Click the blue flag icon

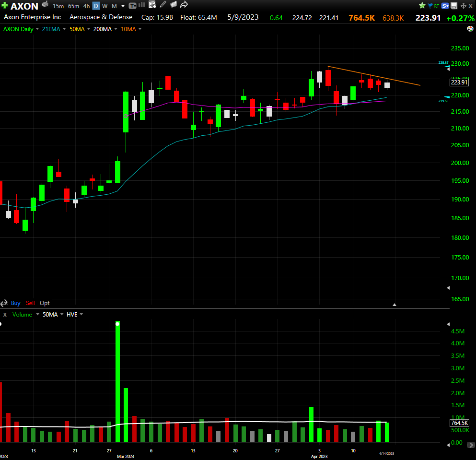point(430,5)
